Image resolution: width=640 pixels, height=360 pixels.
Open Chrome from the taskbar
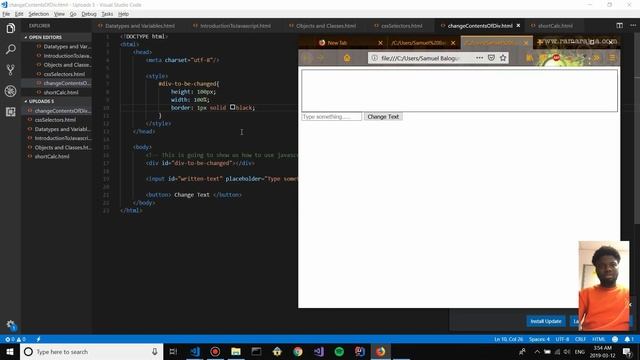coord(298,351)
